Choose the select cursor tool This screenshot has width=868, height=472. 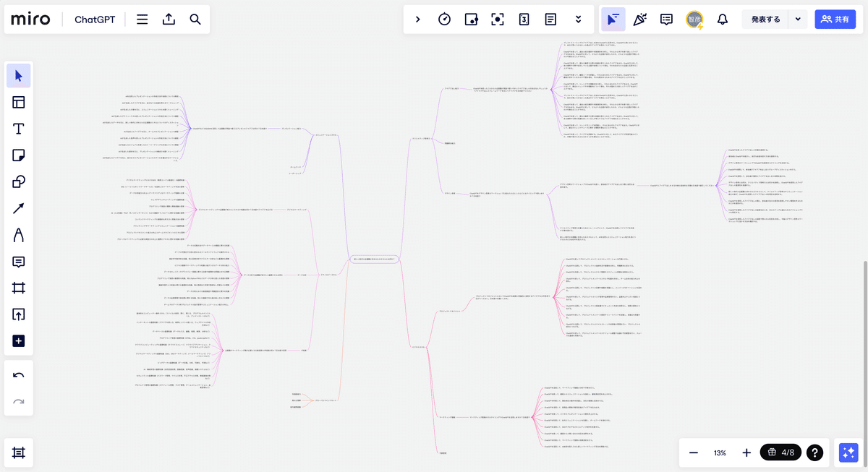[19, 76]
